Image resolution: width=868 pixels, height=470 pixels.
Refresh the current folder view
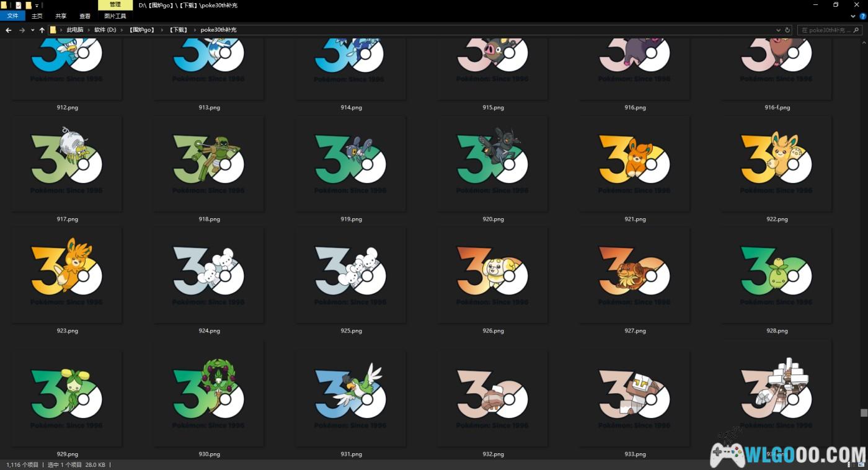click(x=787, y=30)
